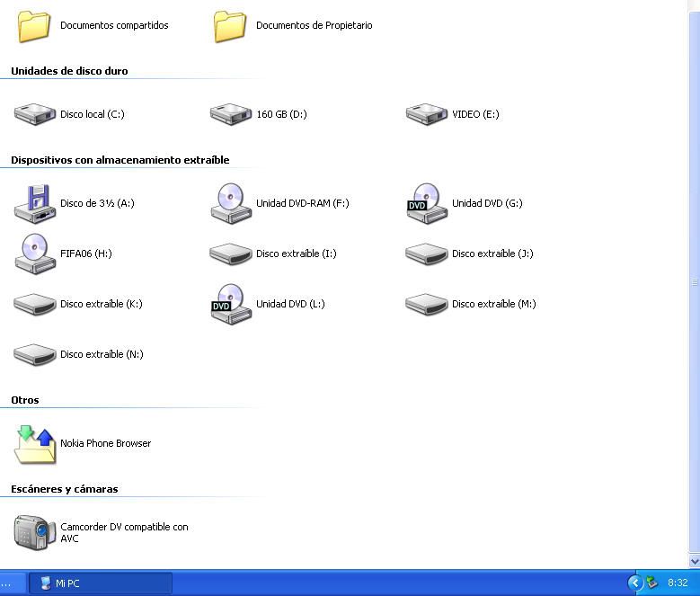Expand hidden system tray icons arrow

[635, 583]
